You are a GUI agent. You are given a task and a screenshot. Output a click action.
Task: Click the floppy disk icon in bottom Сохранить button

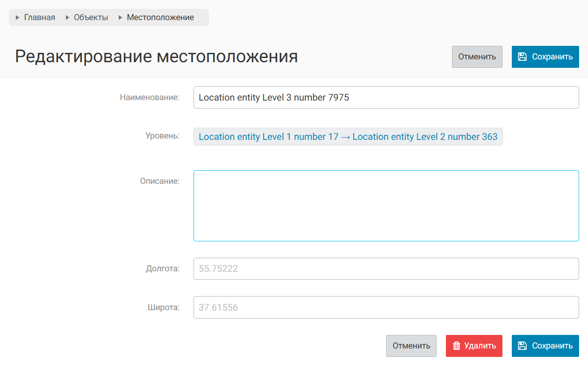pos(523,346)
